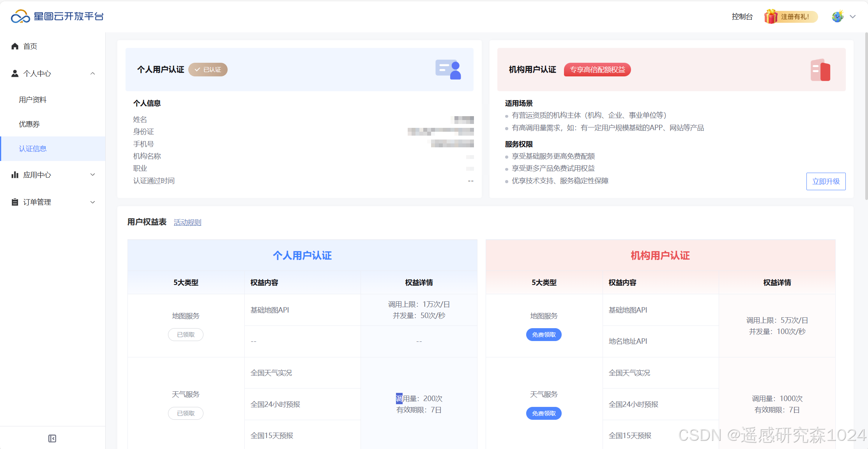The height and width of the screenshot is (449, 868).
Task: Open 用户资料 in the sidebar
Action: (x=33, y=100)
